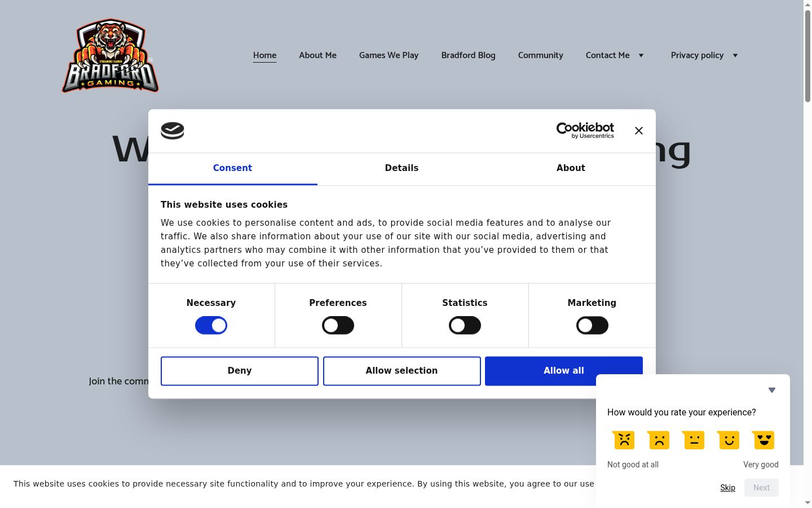Switch to the Details tab

pyautogui.click(x=401, y=168)
